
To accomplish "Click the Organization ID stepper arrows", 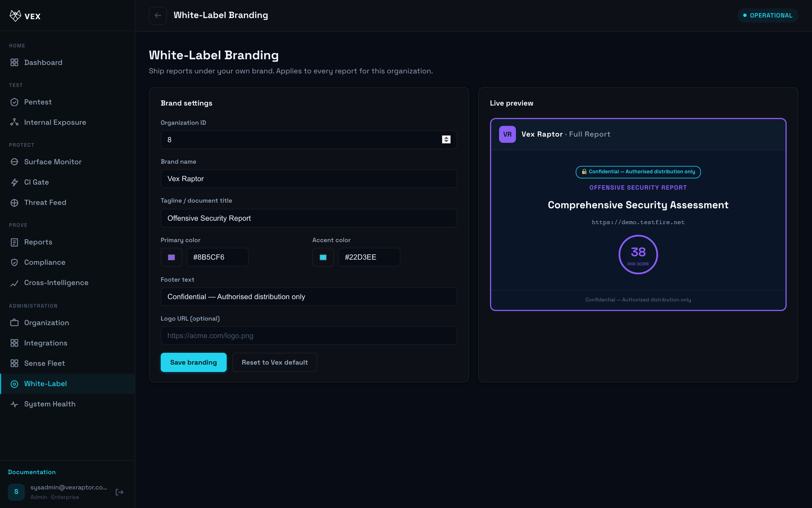I will tap(446, 139).
